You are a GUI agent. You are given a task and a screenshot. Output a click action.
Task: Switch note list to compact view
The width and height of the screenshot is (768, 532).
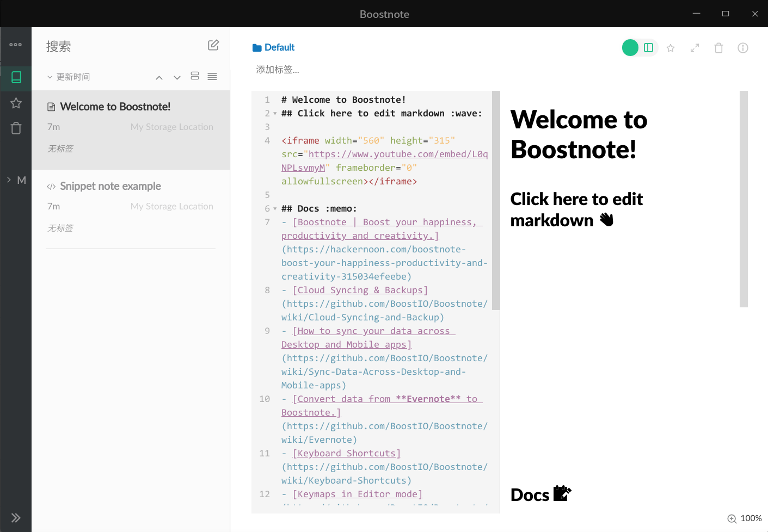click(x=212, y=77)
